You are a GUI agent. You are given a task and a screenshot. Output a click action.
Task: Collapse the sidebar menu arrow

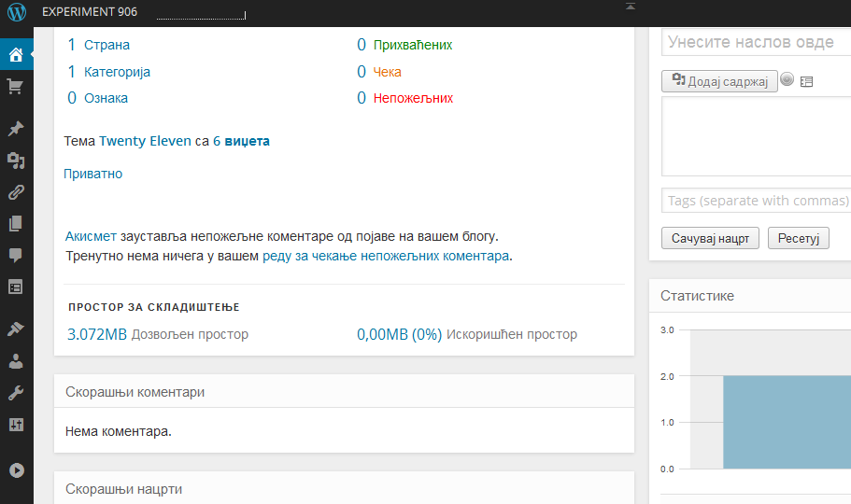pyautogui.click(x=16, y=470)
